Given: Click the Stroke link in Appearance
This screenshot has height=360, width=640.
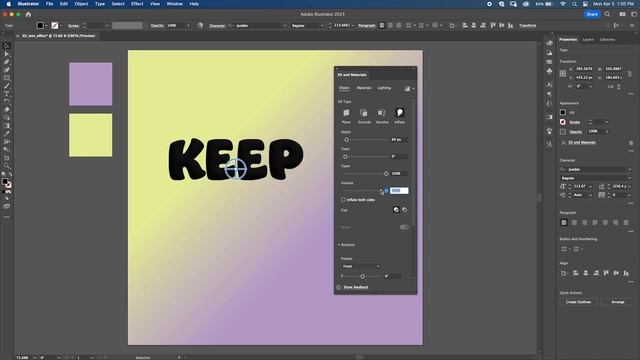Looking at the screenshot, I should pyautogui.click(x=575, y=122).
